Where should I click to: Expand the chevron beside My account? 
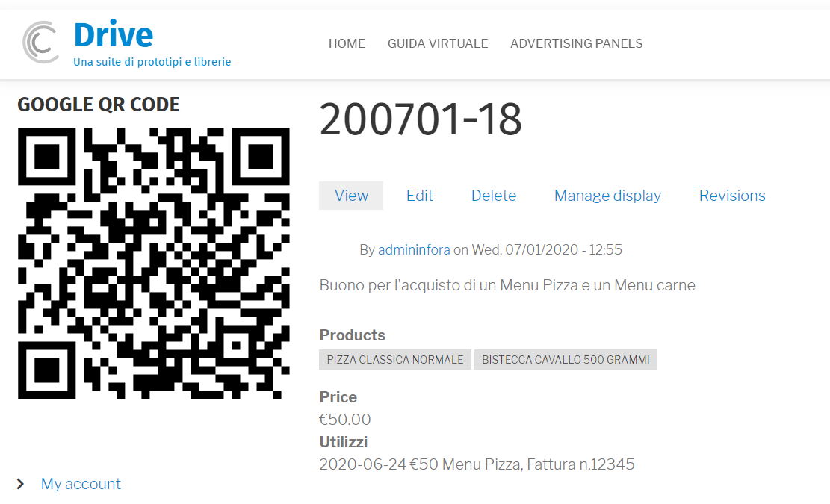tap(20, 483)
